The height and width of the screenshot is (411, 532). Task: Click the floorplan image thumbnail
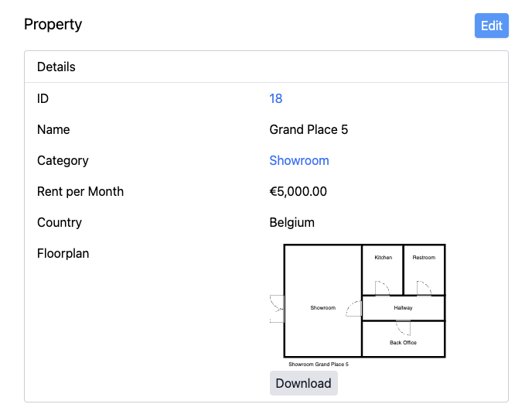(357, 306)
